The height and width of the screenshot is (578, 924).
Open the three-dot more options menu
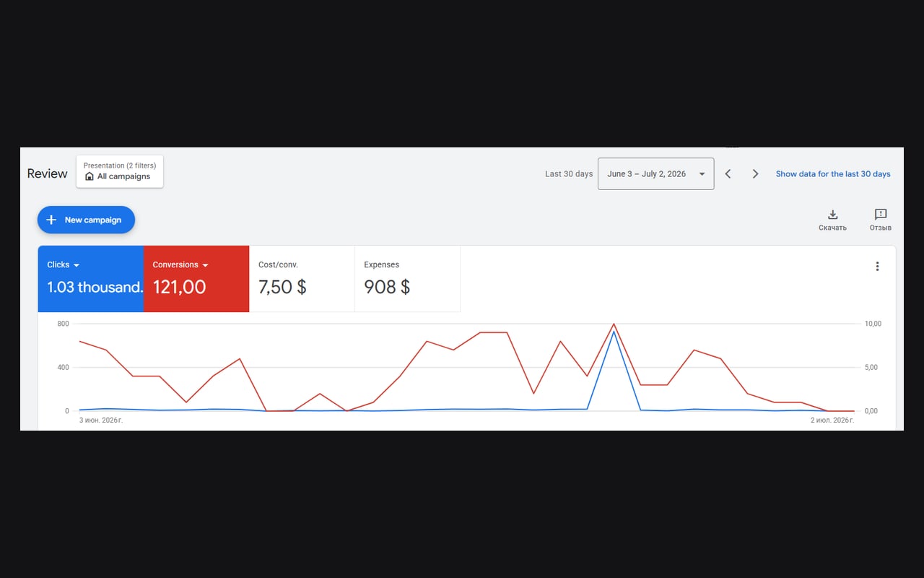point(877,266)
